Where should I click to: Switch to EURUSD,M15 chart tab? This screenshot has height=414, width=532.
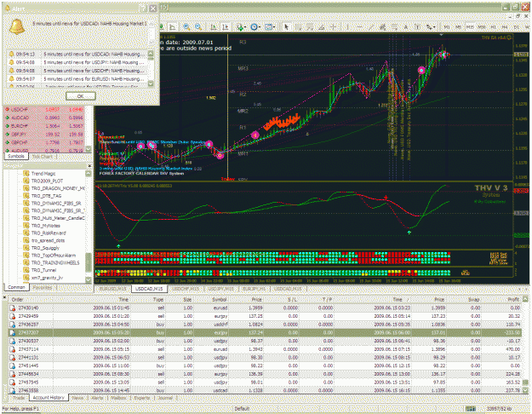[x=113, y=289]
